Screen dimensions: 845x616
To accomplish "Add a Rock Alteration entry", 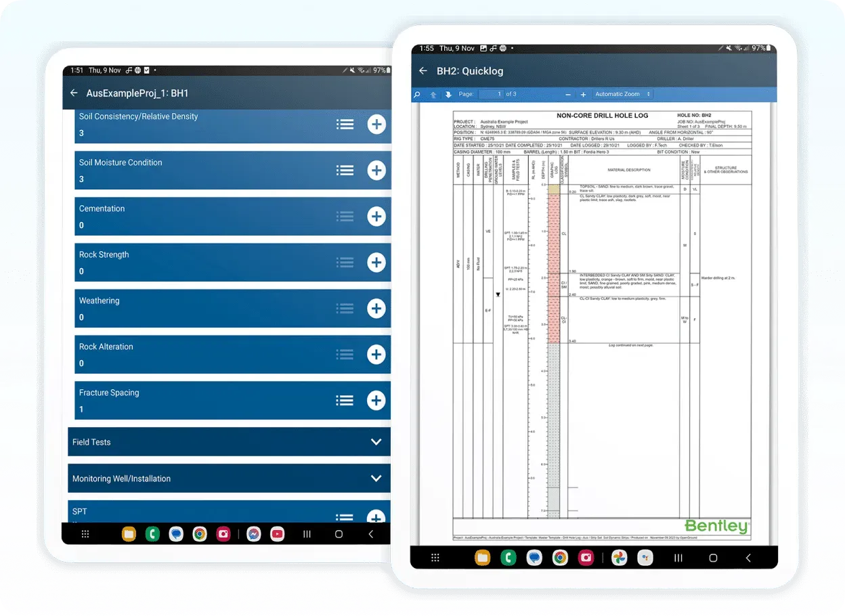I will 376,355.
